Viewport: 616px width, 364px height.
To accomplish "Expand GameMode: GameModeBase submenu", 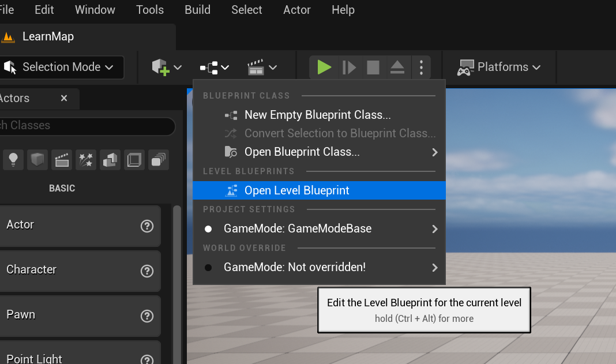I will (319, 229).
